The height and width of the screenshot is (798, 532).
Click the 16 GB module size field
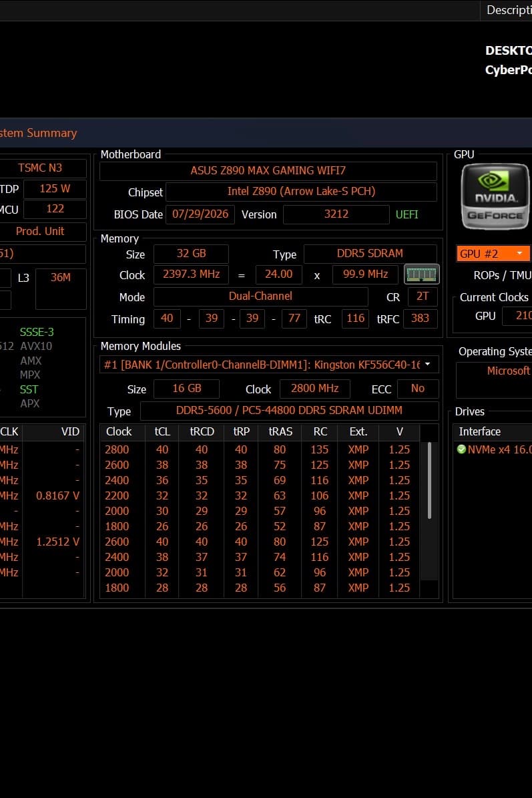click(x=187, y=388)
